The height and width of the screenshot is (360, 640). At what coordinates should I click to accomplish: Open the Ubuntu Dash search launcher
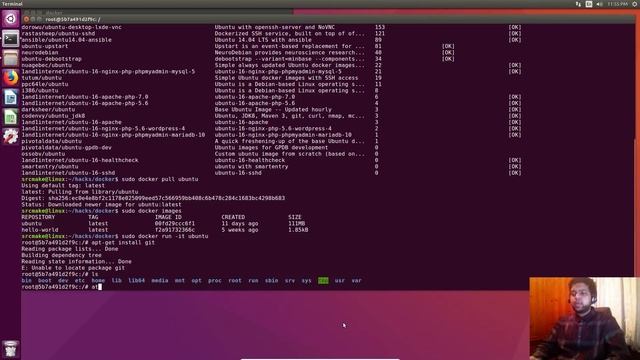[11, 19]
